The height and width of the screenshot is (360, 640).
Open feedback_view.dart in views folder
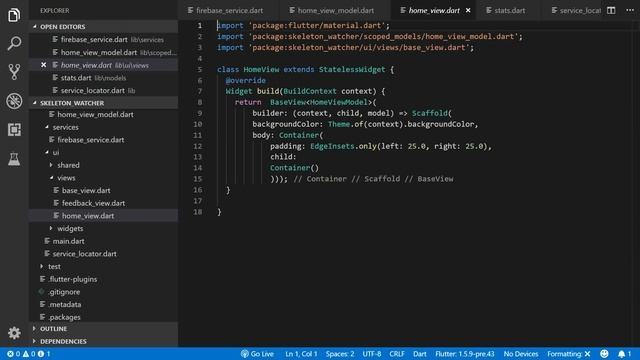(104, 203)
